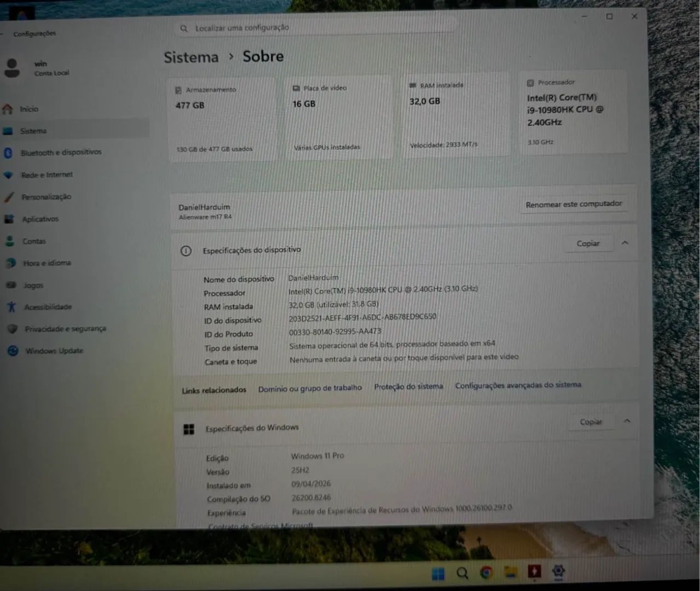Click the Contas person icon
The image size is (700, 591).
click(x=10, y=241)
